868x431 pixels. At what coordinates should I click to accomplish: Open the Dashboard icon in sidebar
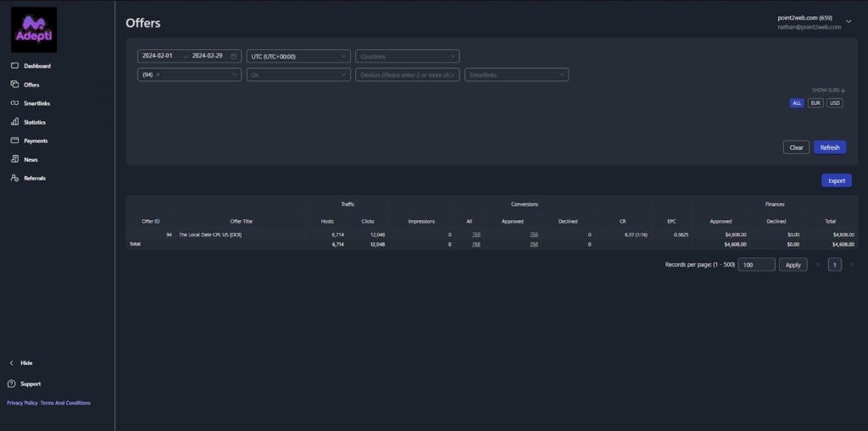click(x=14, y=66)
